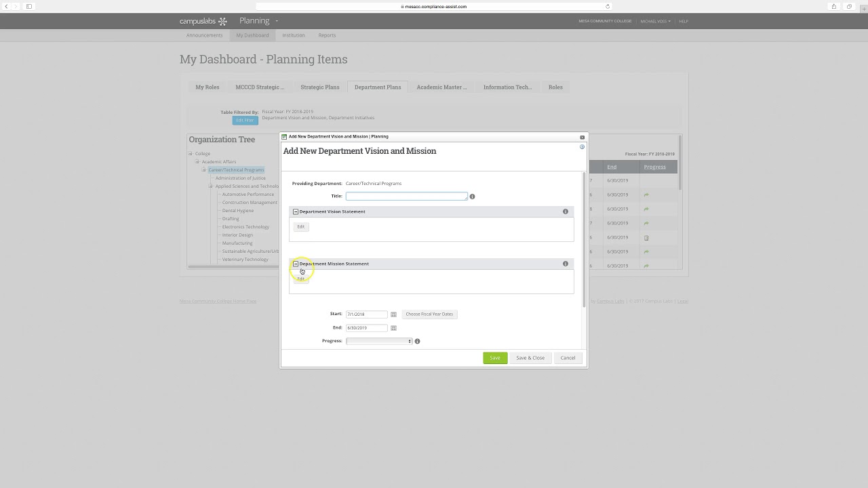
Task: Collapse the Applied Sciences and Technology node
Action: tap(211, 186)
